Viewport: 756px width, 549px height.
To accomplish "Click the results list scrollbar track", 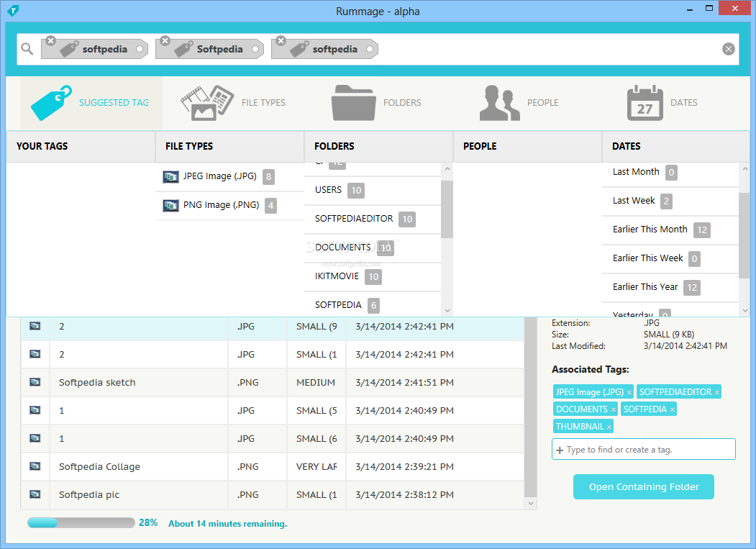I will point(531,408).
